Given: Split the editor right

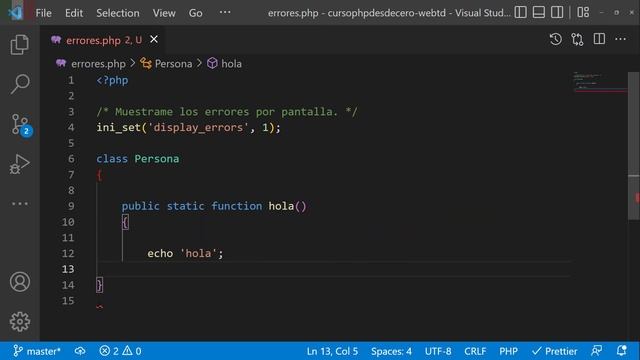Looking at the screenshot, I should 599,39.
